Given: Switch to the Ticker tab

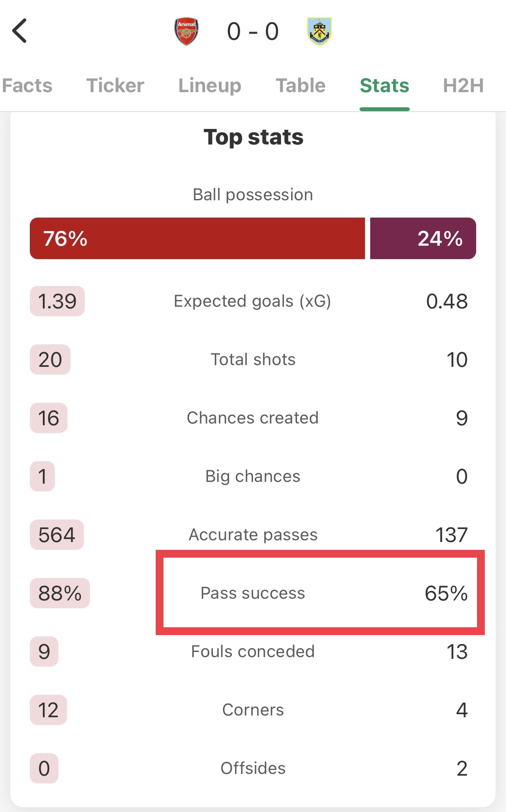Looking at the screenshot, I should pyautogui.click(x=115, y=86).
